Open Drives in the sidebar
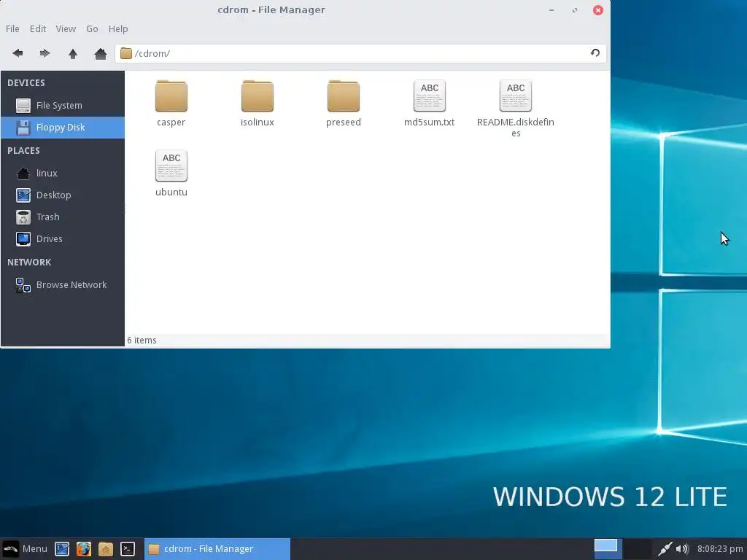This screenshot has height=560, width=747. pos(63,239)
